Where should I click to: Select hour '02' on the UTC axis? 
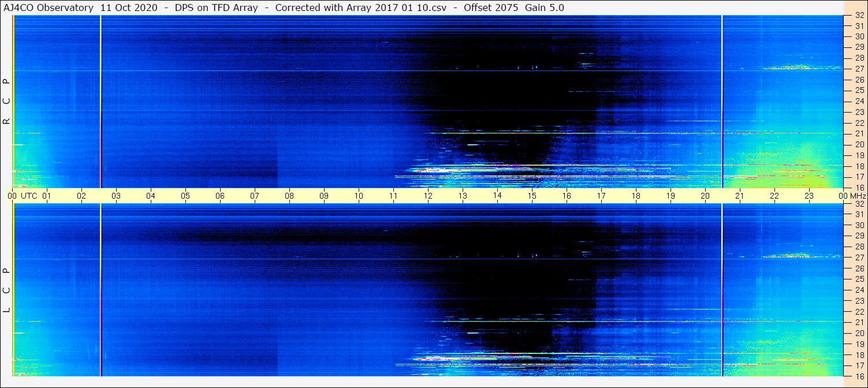pyautogui.click(x=81, y=196)
